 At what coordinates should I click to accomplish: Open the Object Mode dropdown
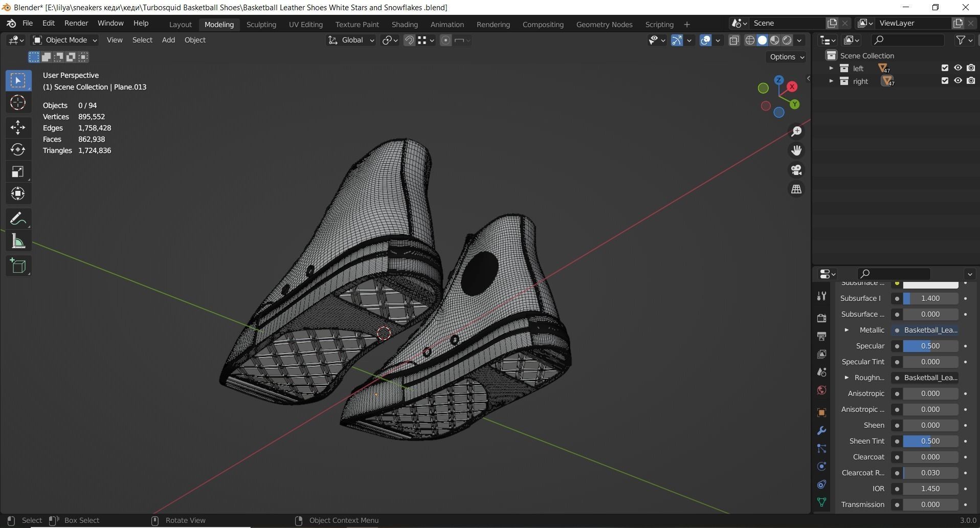(x=64, y=40)
